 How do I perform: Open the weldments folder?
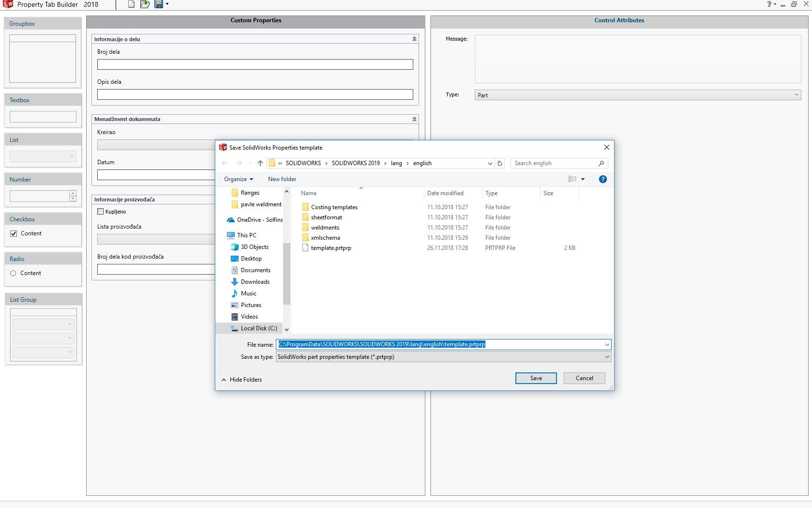tap(325, 227)
